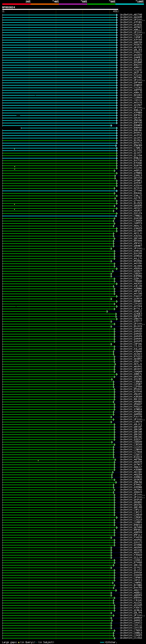Click the arrowhead ending the UniRef100_A4BP16 alignment
Viewport: 146px width, 644px height.
115,171
